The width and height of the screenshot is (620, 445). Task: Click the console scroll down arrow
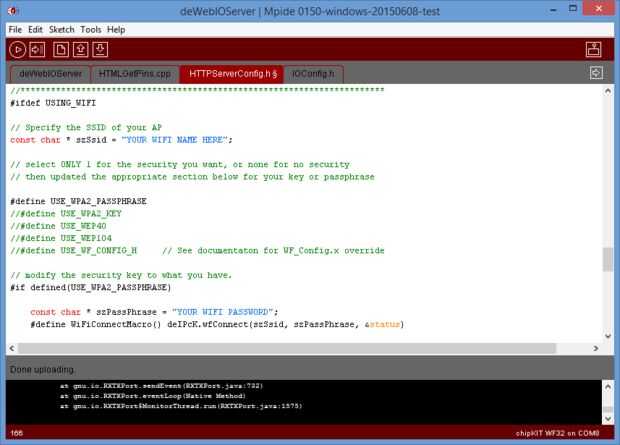point(608,418)
